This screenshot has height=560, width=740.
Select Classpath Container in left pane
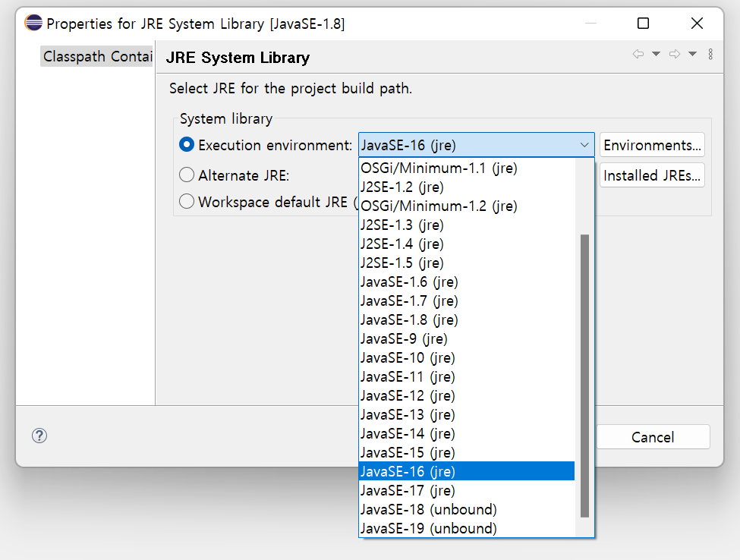pos(96,57)
